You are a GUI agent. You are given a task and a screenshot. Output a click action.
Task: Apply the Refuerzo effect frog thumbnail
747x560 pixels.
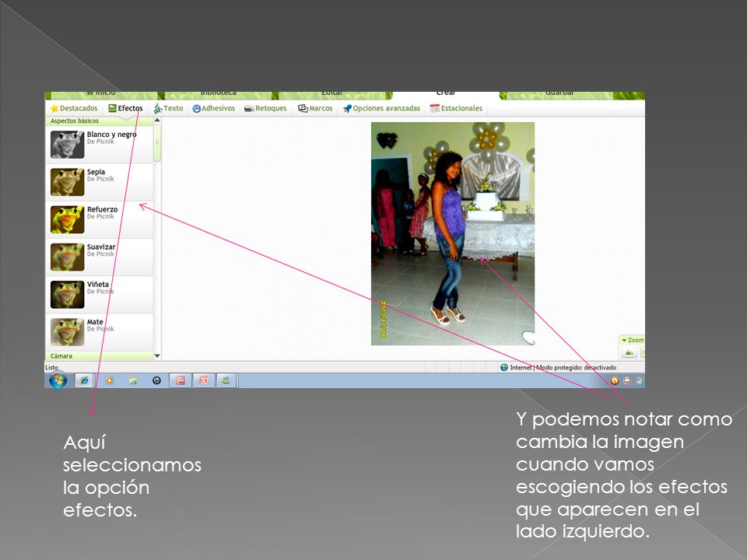[67, 219]
